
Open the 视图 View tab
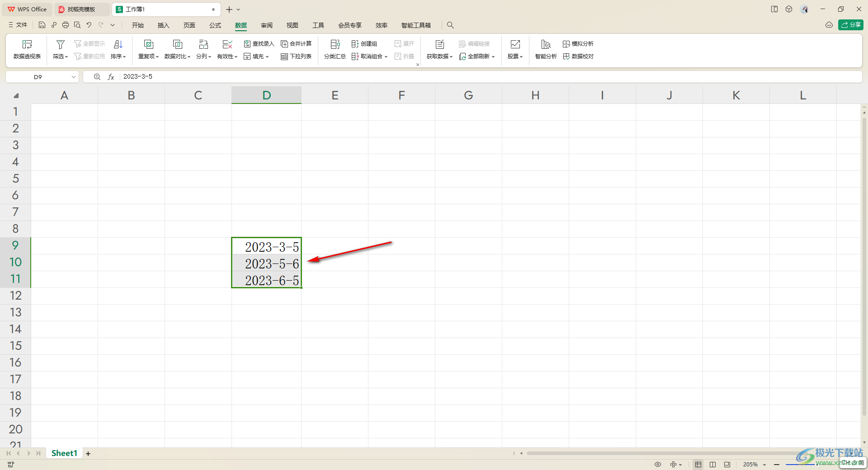292,25
